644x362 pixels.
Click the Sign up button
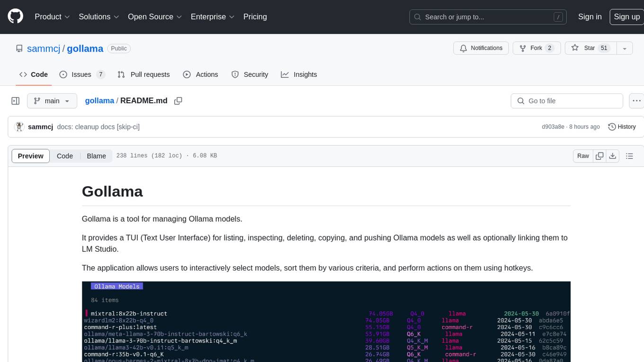pos(626,17)
